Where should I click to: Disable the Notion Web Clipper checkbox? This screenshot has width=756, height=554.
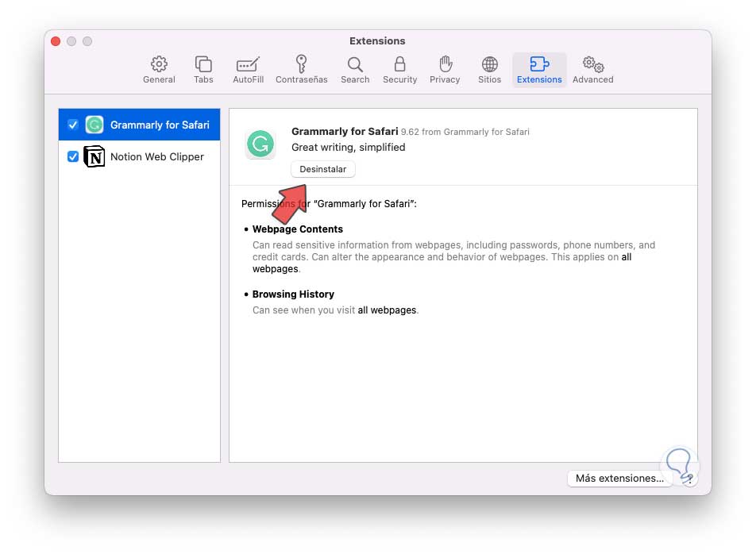click(x=73, y=156)
